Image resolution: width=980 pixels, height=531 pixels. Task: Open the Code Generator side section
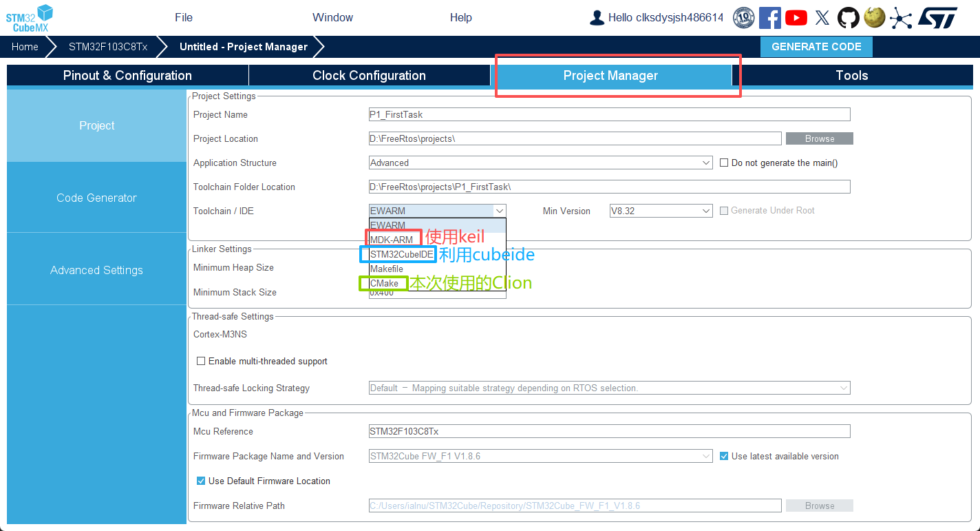coord(97,198)
